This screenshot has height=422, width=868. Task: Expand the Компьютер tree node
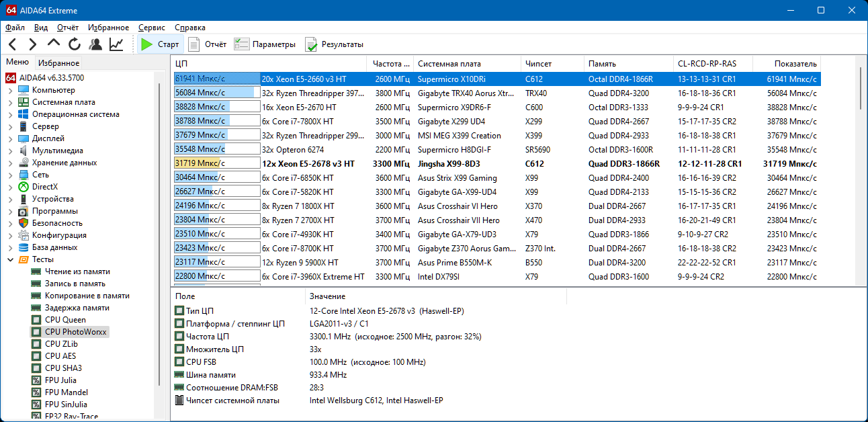click(x=10, y=90)
